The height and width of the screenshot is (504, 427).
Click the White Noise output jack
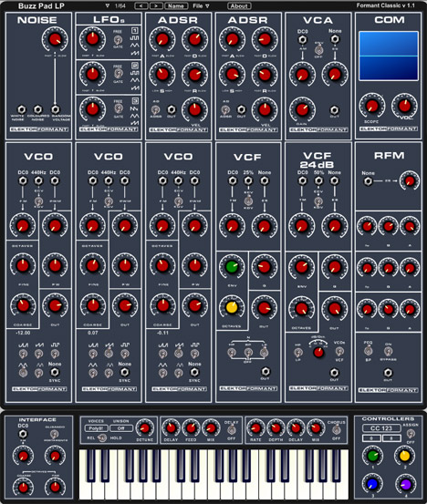(x=21, y=109)
